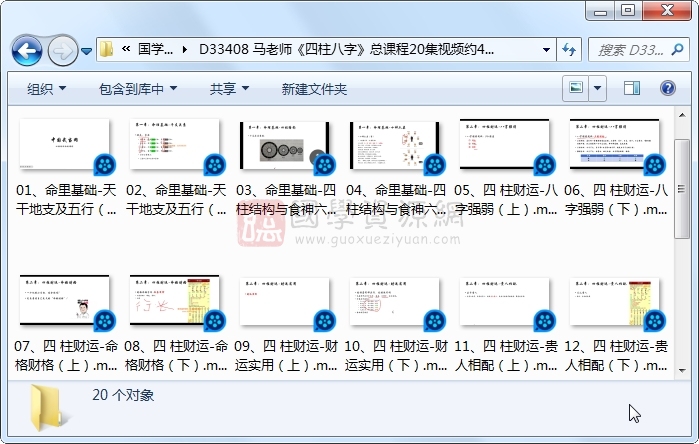Select D33408 马老师 folder breadcrumb
This screenshot has width=699, height=444.
pos(346,49)
